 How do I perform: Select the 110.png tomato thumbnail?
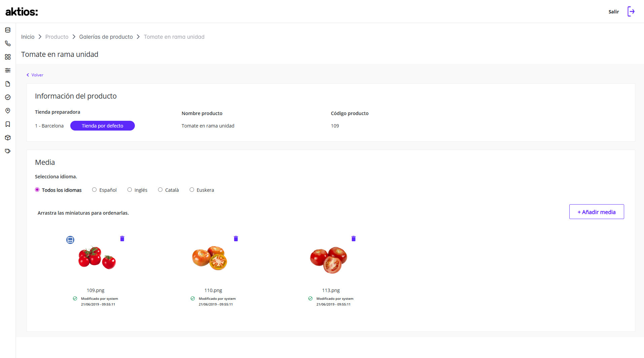coord(210,258)
